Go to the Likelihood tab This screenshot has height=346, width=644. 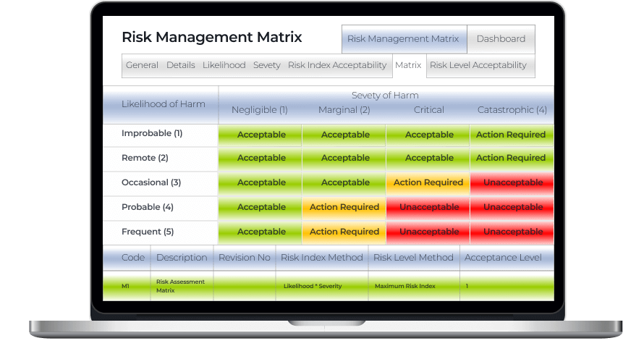pos(224,65)
